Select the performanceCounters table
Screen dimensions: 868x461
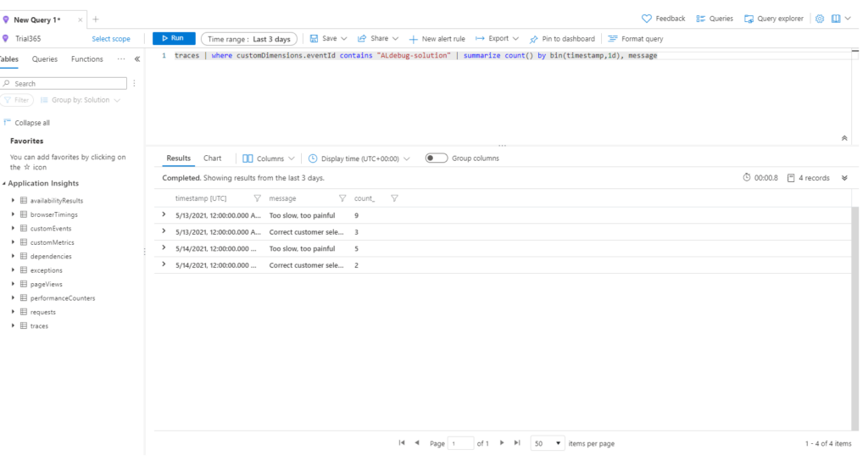point(63,298)
